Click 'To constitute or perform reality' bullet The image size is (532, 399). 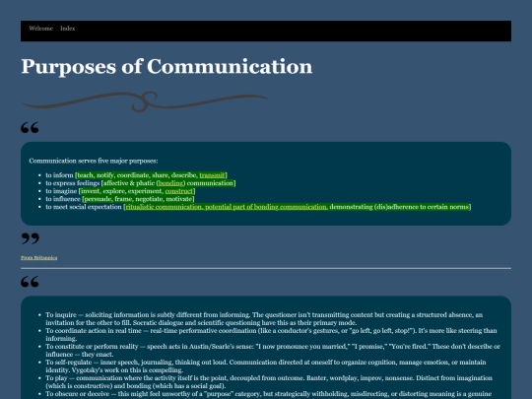tap(273, 351)
